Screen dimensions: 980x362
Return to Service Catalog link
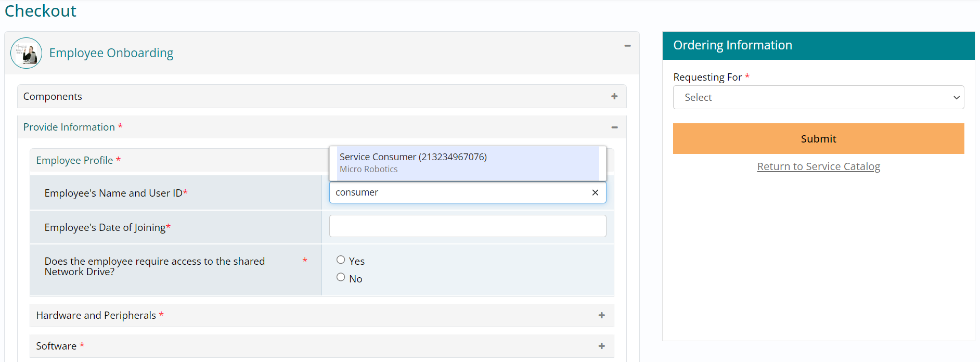coord(818,166)
